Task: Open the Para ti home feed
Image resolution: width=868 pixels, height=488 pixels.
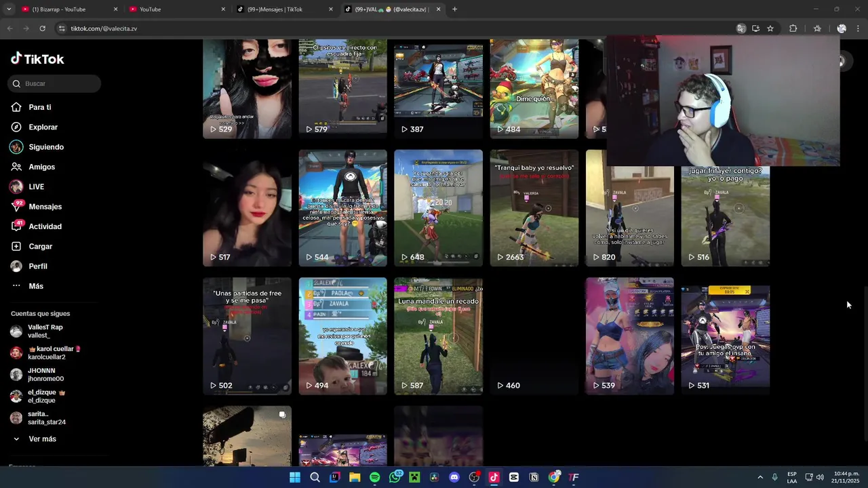Action: (x=39, y=107)
